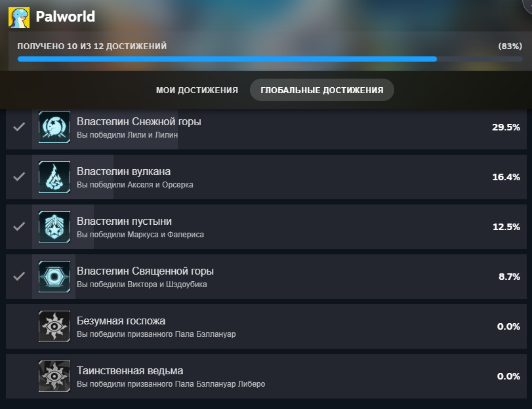Viewport: 532px width, 409px height.
Task: Click the checkmark beside Властелин вулкана
Action: (19, 176)
